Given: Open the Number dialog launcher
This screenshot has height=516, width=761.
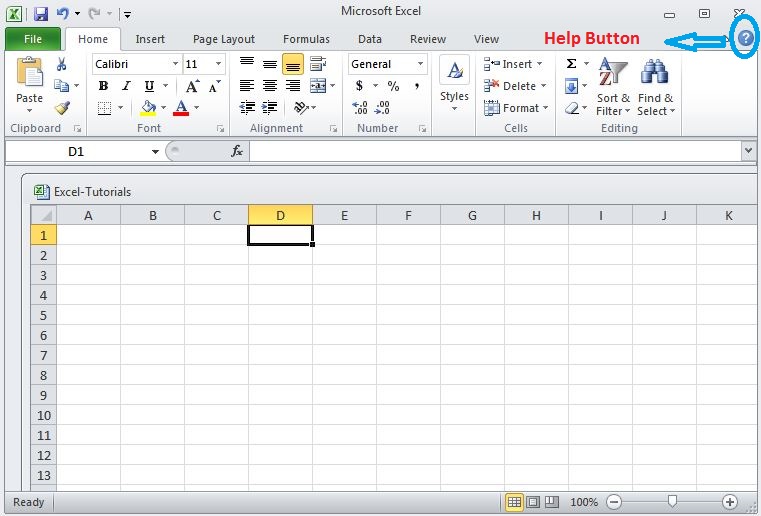Looking at the screenshot, I should 422,129.
